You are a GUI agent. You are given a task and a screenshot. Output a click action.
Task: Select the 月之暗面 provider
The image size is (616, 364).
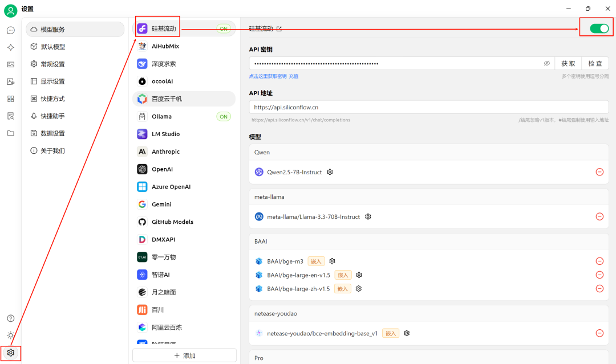click(184, 292)
